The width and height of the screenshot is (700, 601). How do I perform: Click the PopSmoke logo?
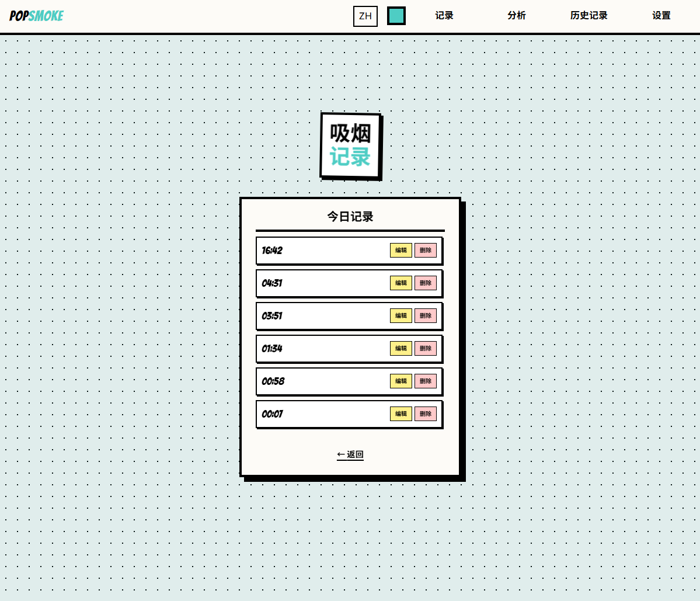36,16
